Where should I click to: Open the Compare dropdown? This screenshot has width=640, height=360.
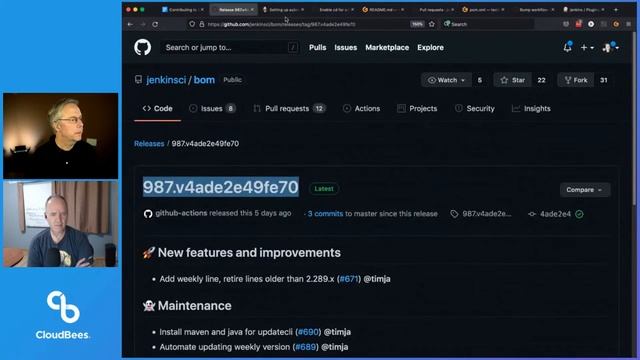(584, 190)
